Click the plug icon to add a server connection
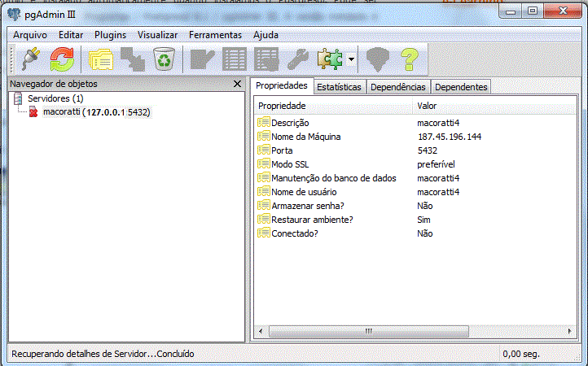Screen dimensions: 588x366 32,59
